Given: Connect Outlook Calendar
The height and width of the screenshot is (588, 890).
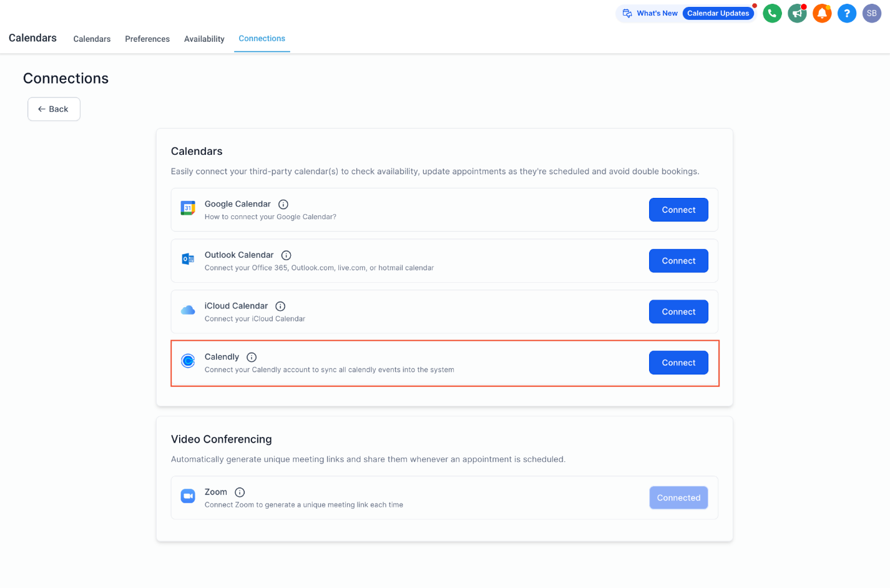Looking at the screenshot, I should [x=678, y=261].
